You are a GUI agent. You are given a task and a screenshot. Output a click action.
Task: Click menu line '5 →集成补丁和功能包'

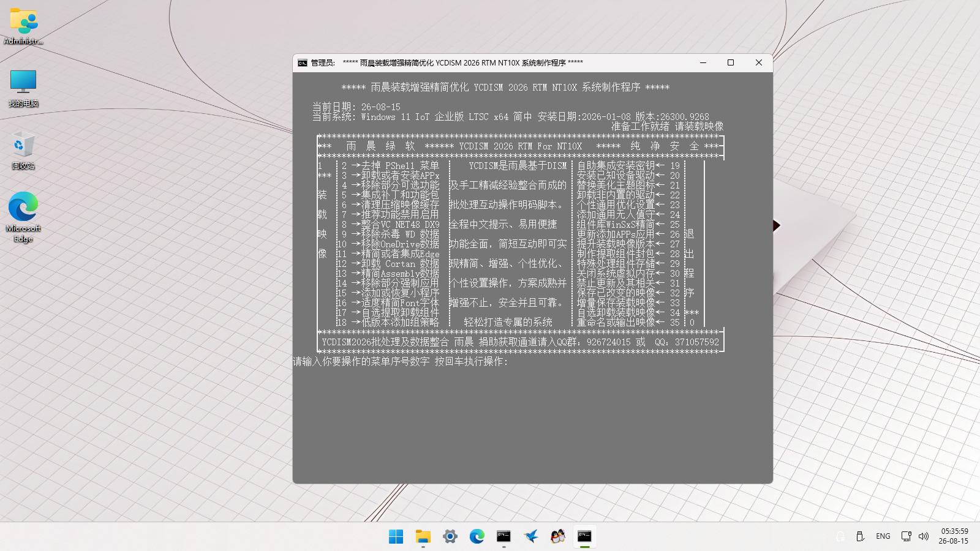click(390, 195)
